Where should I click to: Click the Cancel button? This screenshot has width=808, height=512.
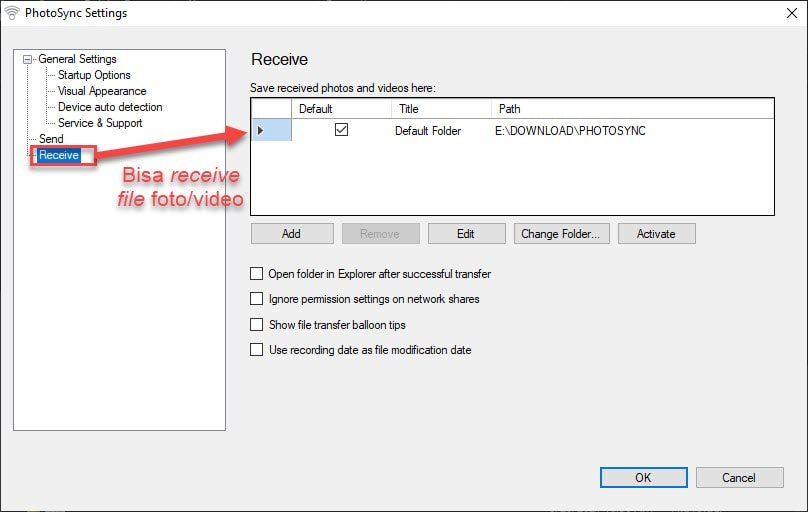739,477
